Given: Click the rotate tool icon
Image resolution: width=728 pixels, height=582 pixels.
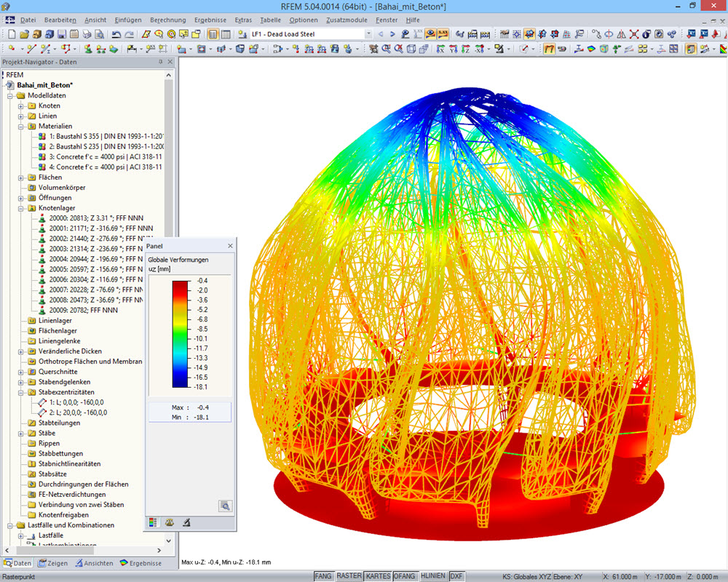Looking at the screenshot, I should 609,34.
